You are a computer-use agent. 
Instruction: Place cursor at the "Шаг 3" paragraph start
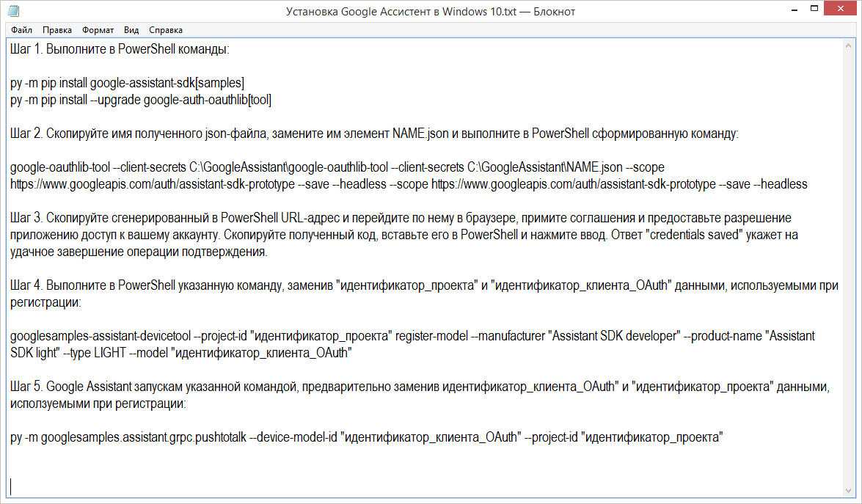(12, 218)
